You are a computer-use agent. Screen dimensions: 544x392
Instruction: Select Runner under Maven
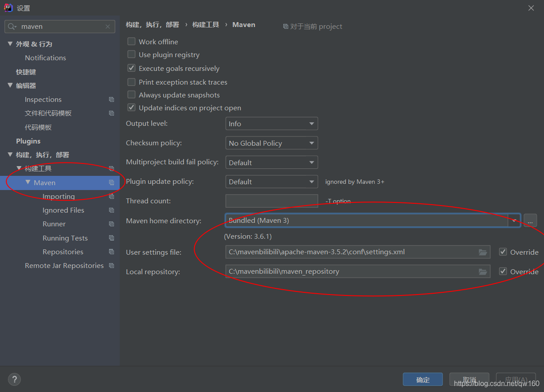[54, 224]
